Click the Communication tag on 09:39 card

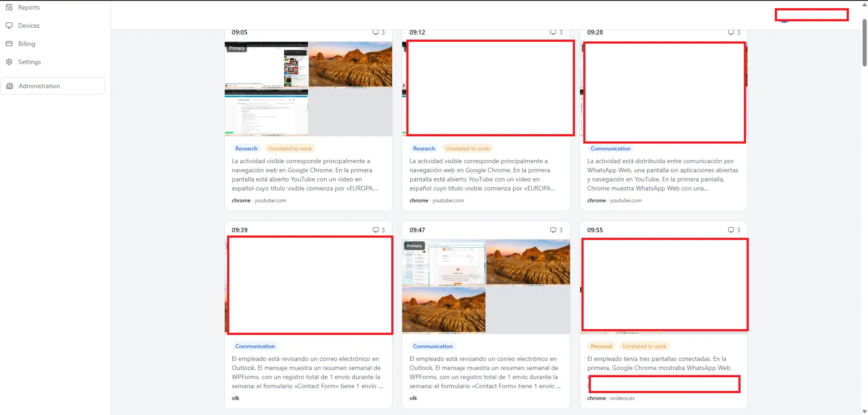pos(255,346)
